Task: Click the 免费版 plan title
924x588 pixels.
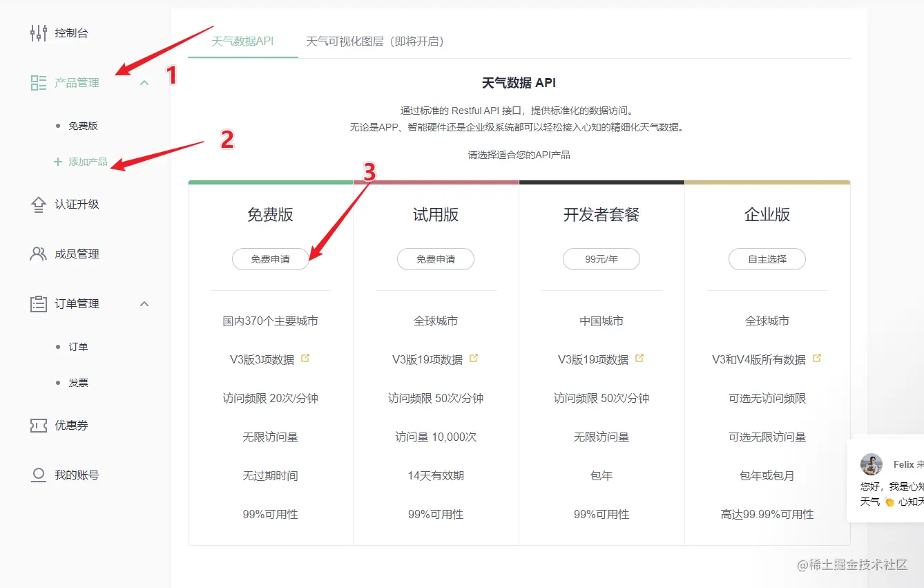Action: pyautogui.click(x=270, y=215)
